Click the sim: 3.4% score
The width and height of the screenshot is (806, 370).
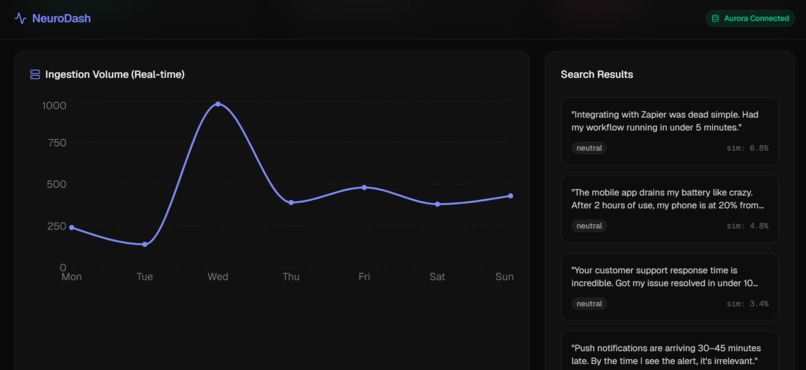coord(747,304)
